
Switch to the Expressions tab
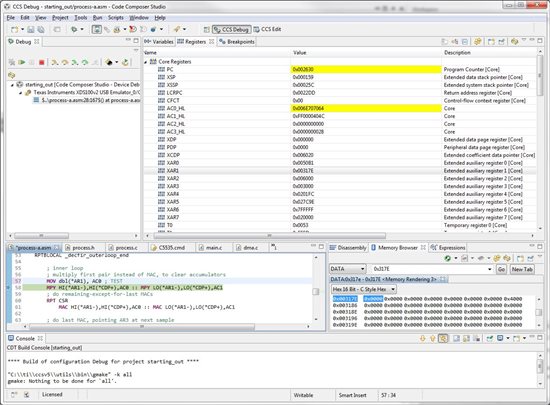click(448, 248)
